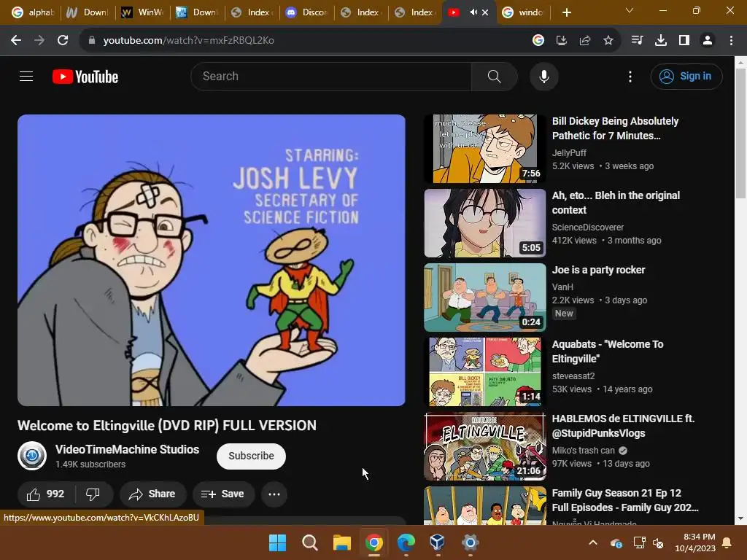Click the search magnifier button

(x=494, y=76)
